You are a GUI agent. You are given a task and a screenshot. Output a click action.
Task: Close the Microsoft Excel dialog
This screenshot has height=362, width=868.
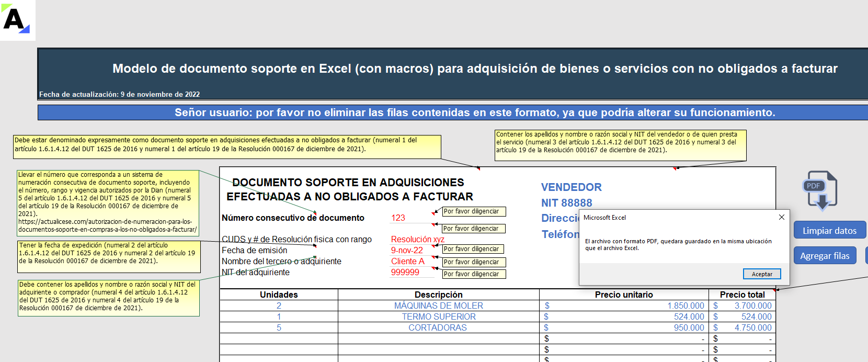[x=781, y=217]
